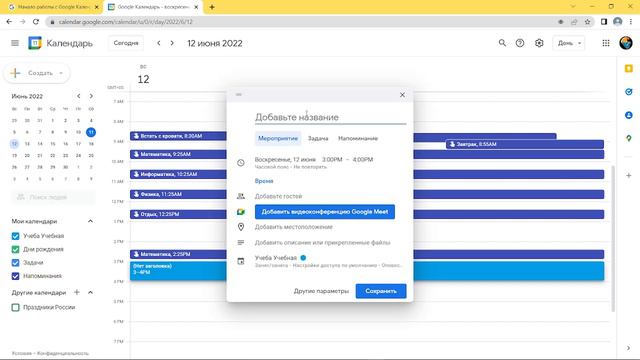Open Google Keep side panel icon

click(629, 69)
